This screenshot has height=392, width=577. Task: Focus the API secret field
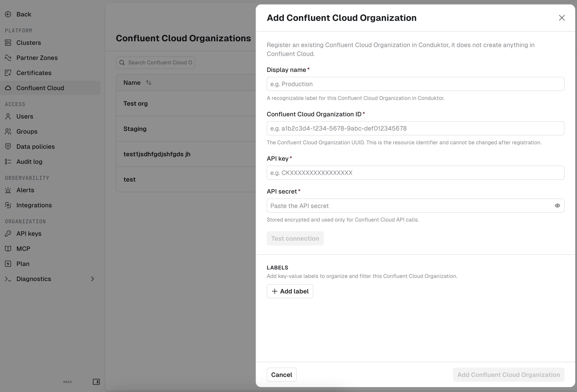(415, 206)
